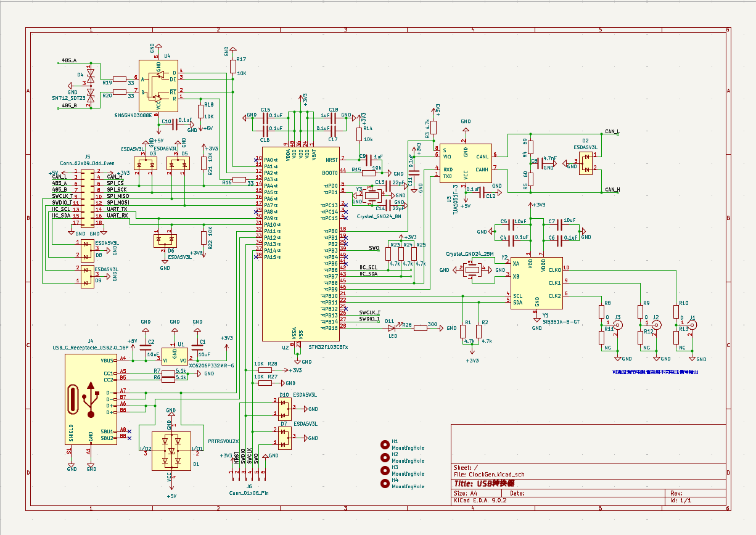This screenshot has height=535, width=756.
Task: Click the H1 MountingHole symbol
Action: [386, 444]
